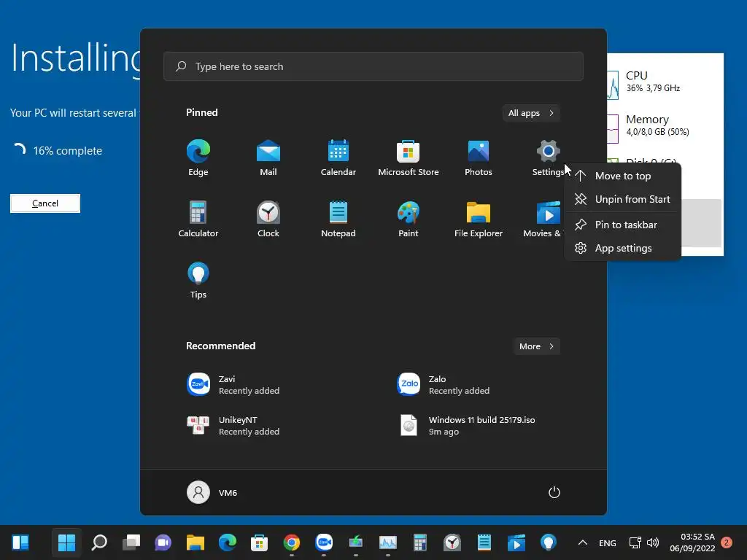Image resolution: width=747 pixels, height=560 pixels.
Task: Choose Unpin from Start
Action: (x=622, y=199)
